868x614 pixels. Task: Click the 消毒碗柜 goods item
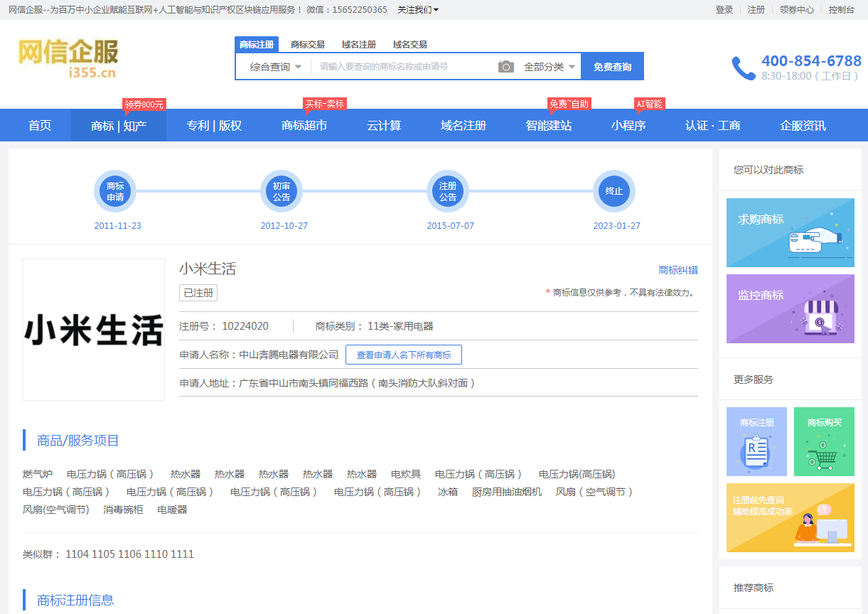123,510
